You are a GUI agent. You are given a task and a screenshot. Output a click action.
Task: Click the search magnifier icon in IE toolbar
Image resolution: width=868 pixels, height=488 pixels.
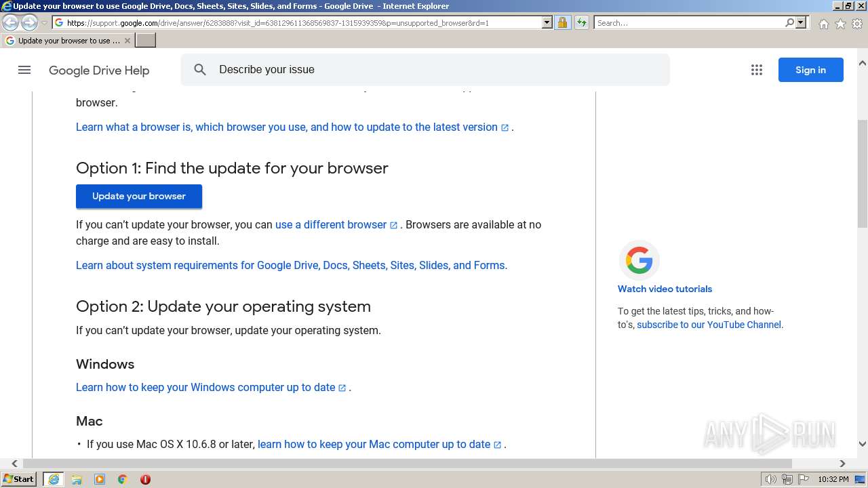pos(789,23)
